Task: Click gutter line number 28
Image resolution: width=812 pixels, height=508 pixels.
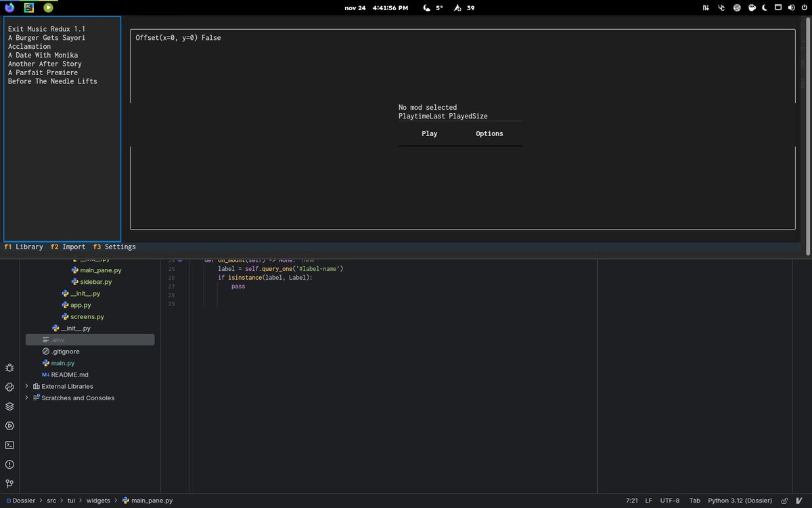Action: 171,295
